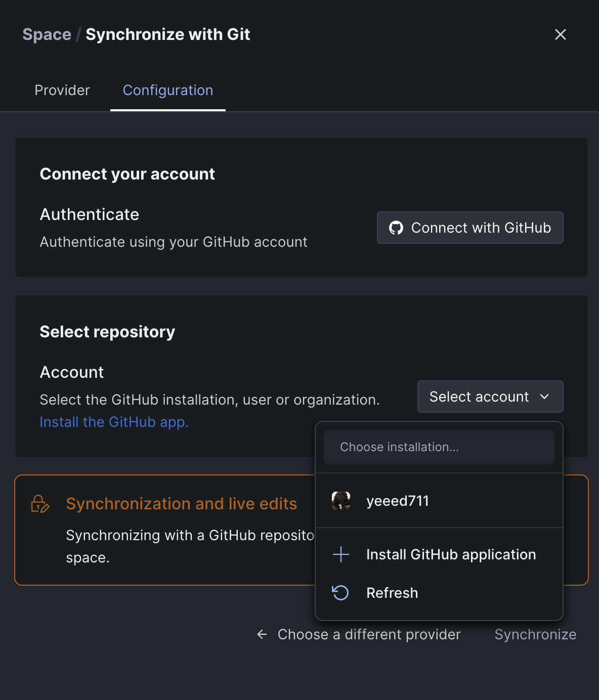This screenshot has width=599, height=700.
Task: Click the plus icon for installing GitHub application
Action: tap(341, 554)
